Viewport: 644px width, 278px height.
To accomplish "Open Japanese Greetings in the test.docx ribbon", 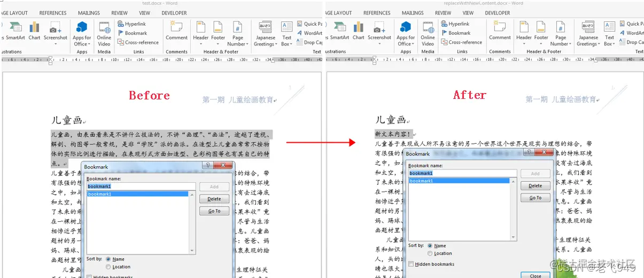I will tap(265, 34).
